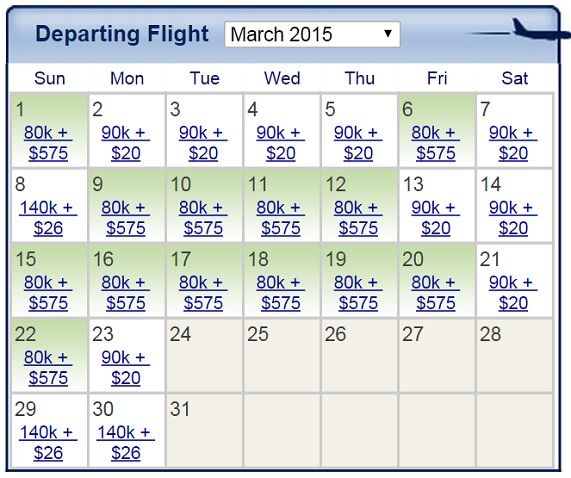Screen dimensions: 571x478
Task: Select March 22 fare 80k + $575
Action: coord(48,368)
